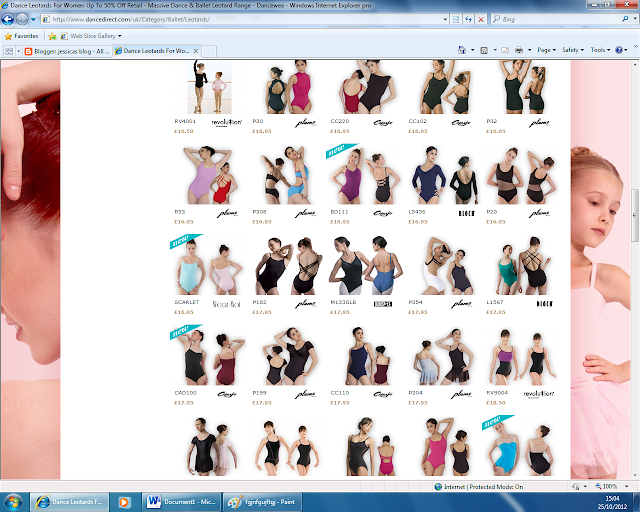
Task: Open the Windows Start button
Action: pos(13,502)
